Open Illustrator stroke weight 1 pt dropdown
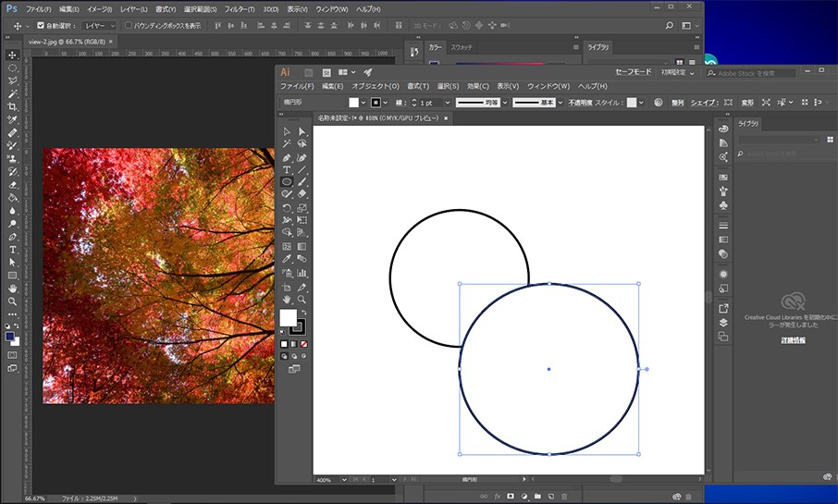This screenshot has width=838, height=504. (x=448, y=103)
